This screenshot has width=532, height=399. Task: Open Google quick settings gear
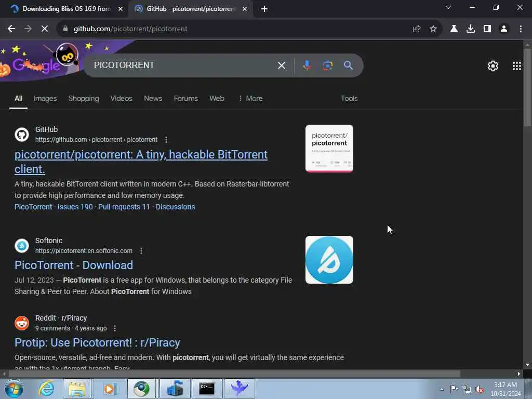(x=493, y=66)
